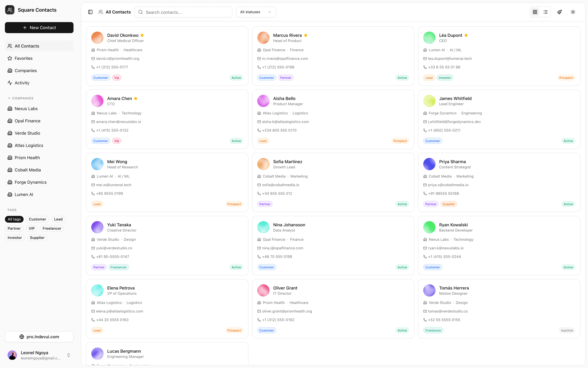Filter by Customer tag chip in sidebar
Screen dimensions: 588x368
tap(37, 219)
